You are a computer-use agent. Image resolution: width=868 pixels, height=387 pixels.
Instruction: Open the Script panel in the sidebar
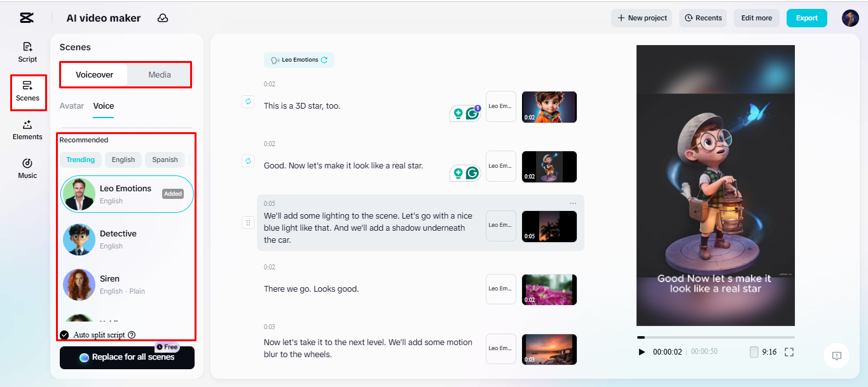pos(27,52)
